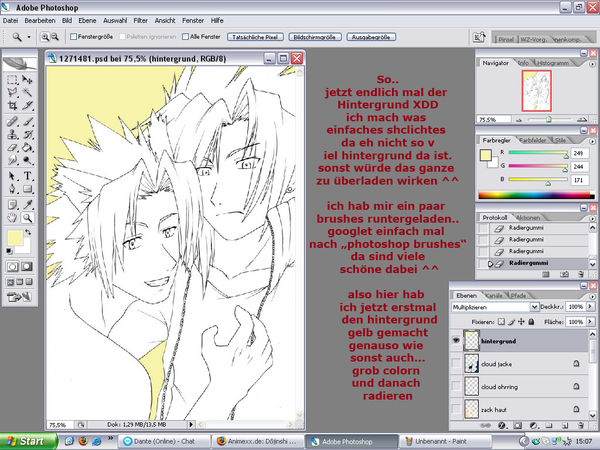The height and width of the screenshot is (450, 600).
Task: Select the Dodge tool
Action: [27, 160]
